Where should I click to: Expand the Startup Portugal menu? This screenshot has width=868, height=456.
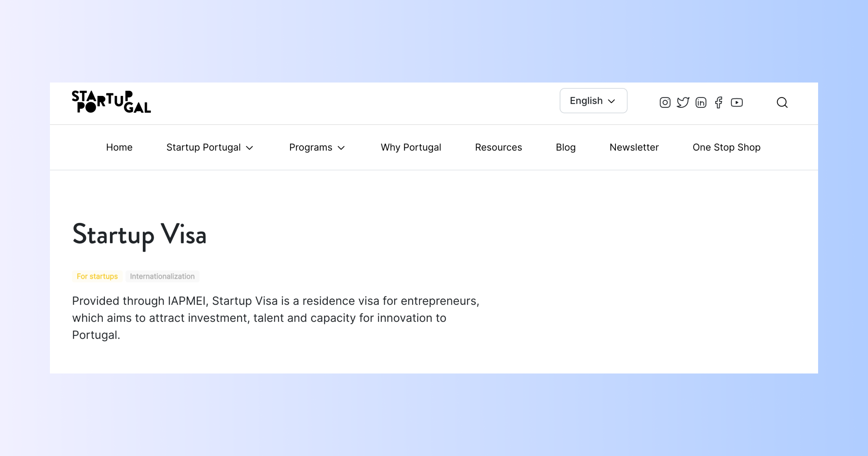tap(210, 147)
